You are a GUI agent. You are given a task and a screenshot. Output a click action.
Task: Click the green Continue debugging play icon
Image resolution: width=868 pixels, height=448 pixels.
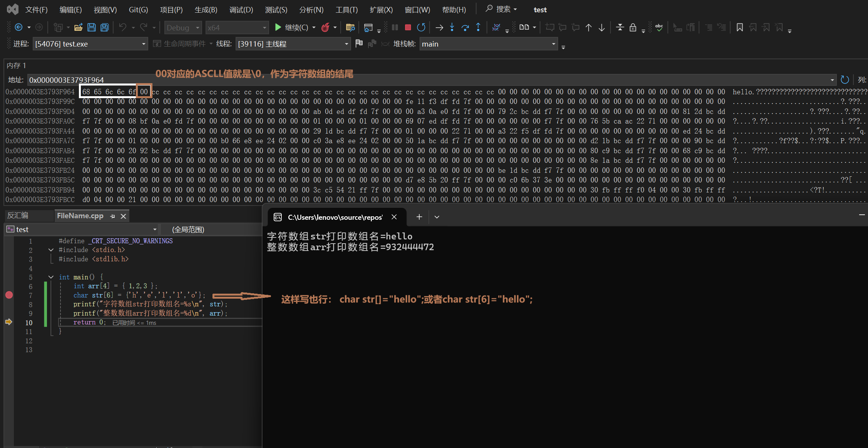click(x=278, y=27)
